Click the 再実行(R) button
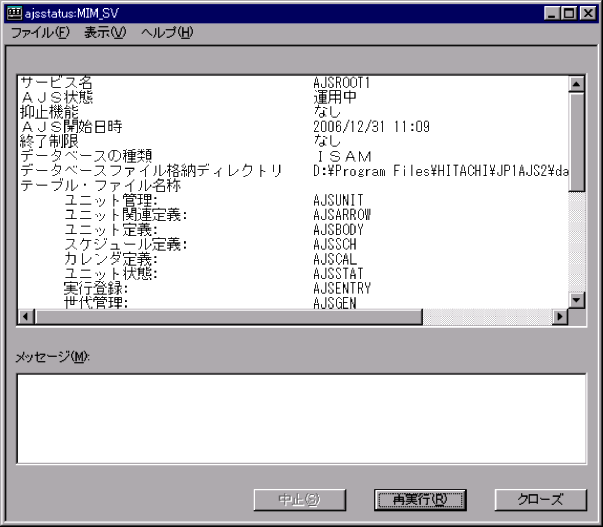 pos(420,500)
